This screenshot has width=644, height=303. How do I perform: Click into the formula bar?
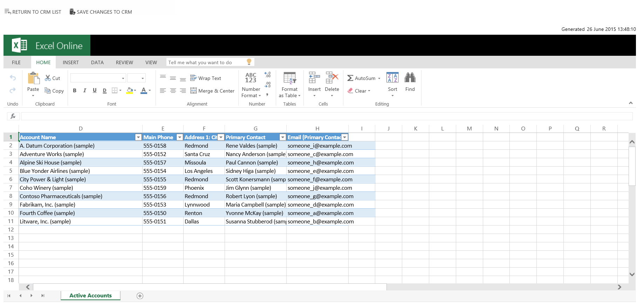pos(327,116)
